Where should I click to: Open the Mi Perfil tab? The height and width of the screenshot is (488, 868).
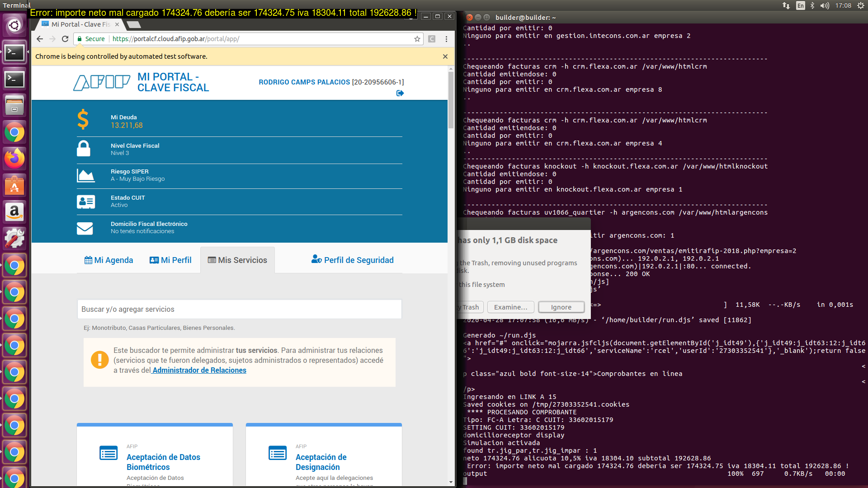(x=170, y=260)
